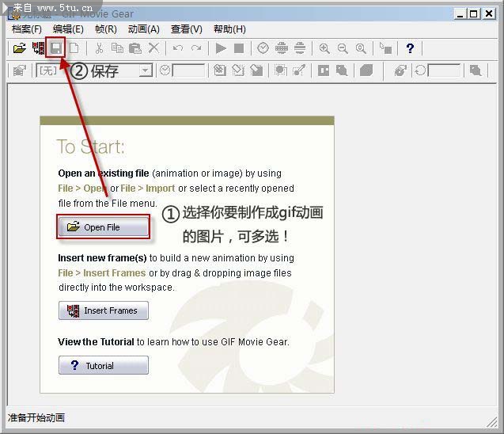Click the circular loop arrow icon in the second toolbar
The height and width of the screenshot is (434, 504).
[x=420, y=70]
